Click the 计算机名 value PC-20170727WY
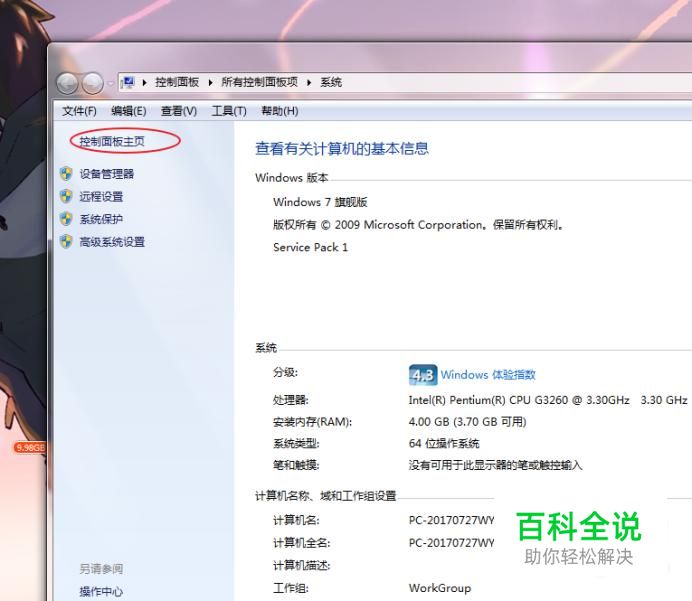 pyautogui.click(x=451, y=520)
